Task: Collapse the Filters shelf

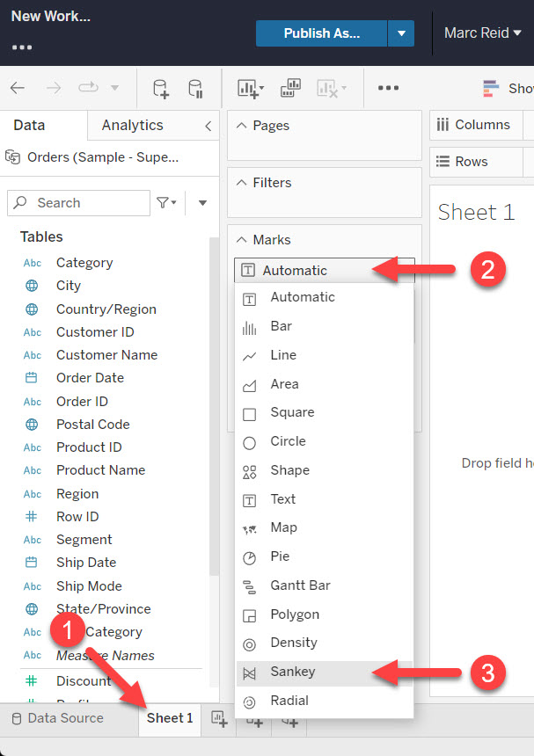Action: click(242, 183)
